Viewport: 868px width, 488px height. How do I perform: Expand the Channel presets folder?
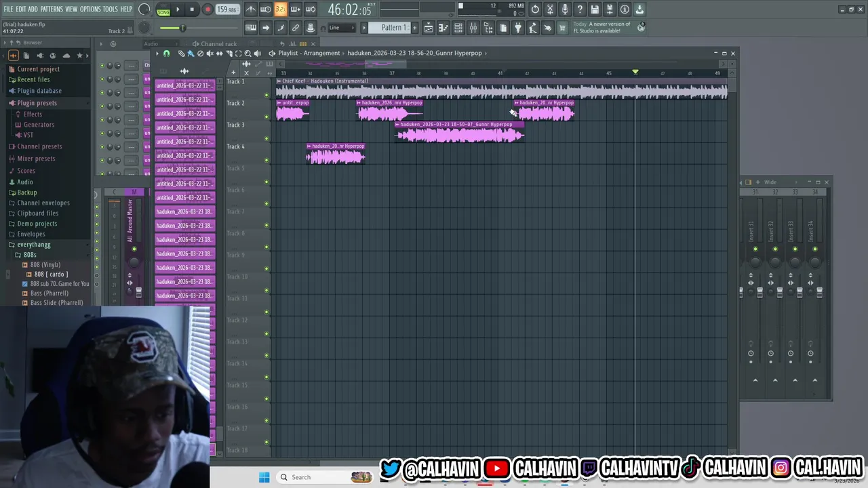[39, 146]
